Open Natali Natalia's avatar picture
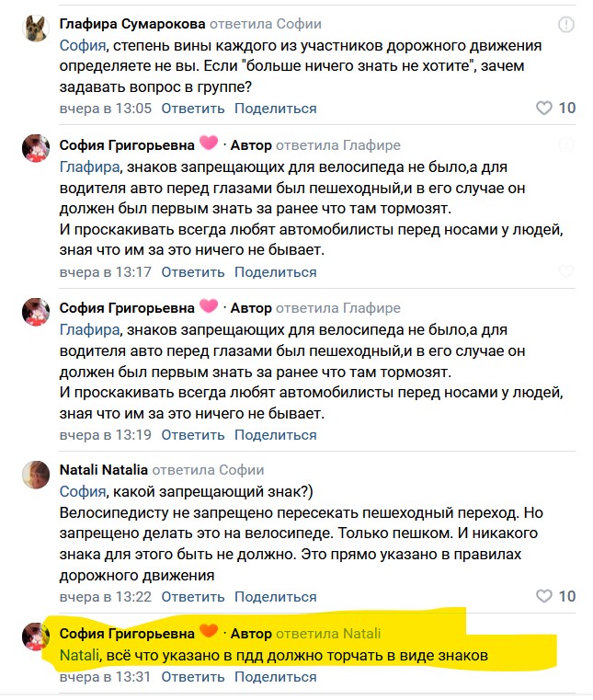This screenshot has width=593, height=700. (x=36, y=475)
